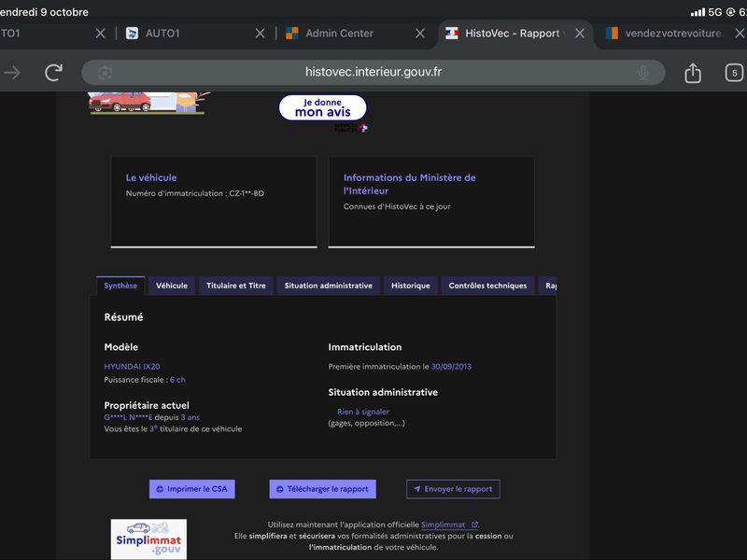
Task: Switch to the Admin Center browser tab
Action: click(339, 34)
